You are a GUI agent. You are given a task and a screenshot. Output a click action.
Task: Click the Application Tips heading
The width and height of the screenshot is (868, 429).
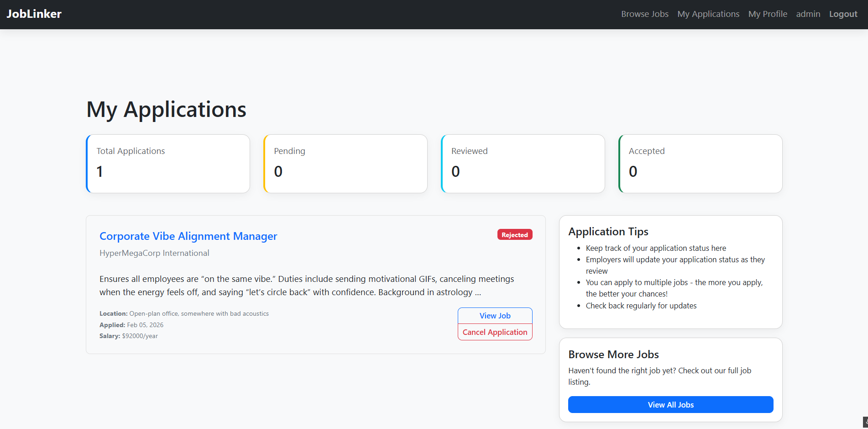608,232
